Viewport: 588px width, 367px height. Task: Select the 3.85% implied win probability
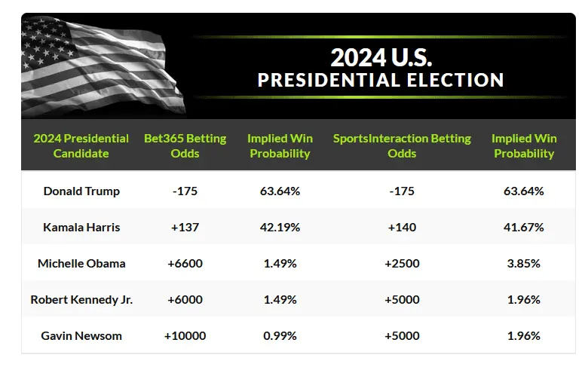(523, 263)
